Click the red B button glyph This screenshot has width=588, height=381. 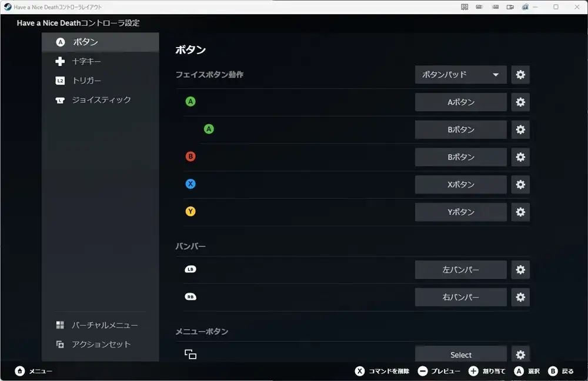pyautogui.click(x=191, y=156)
